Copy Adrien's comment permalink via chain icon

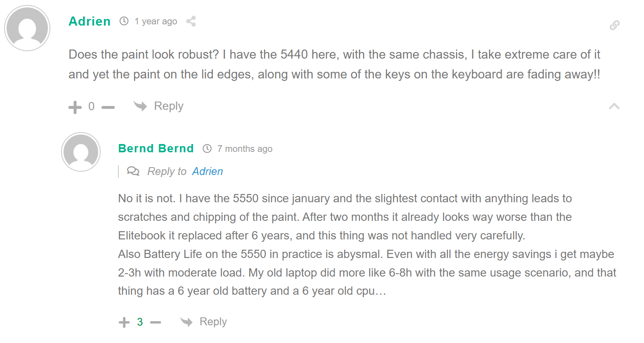pos(614,25)
